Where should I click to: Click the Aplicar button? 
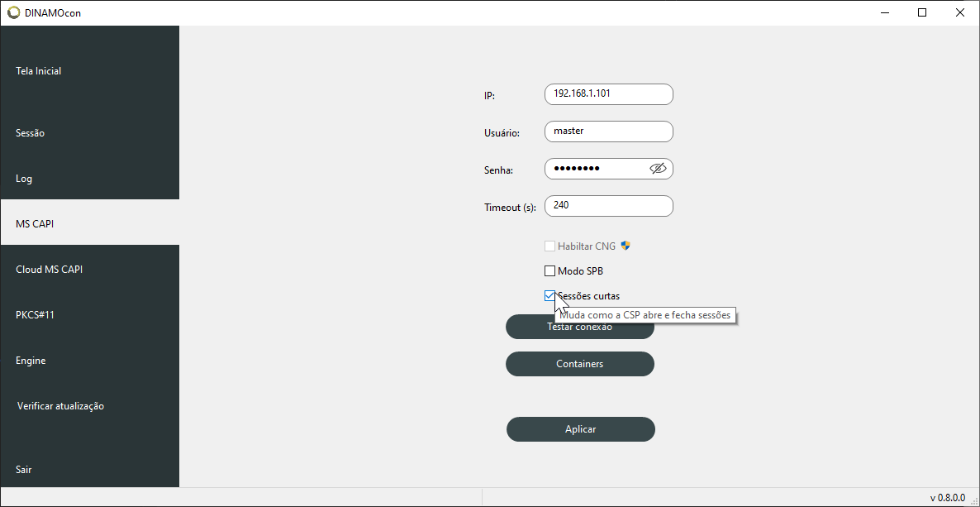[x=581, y=429]
